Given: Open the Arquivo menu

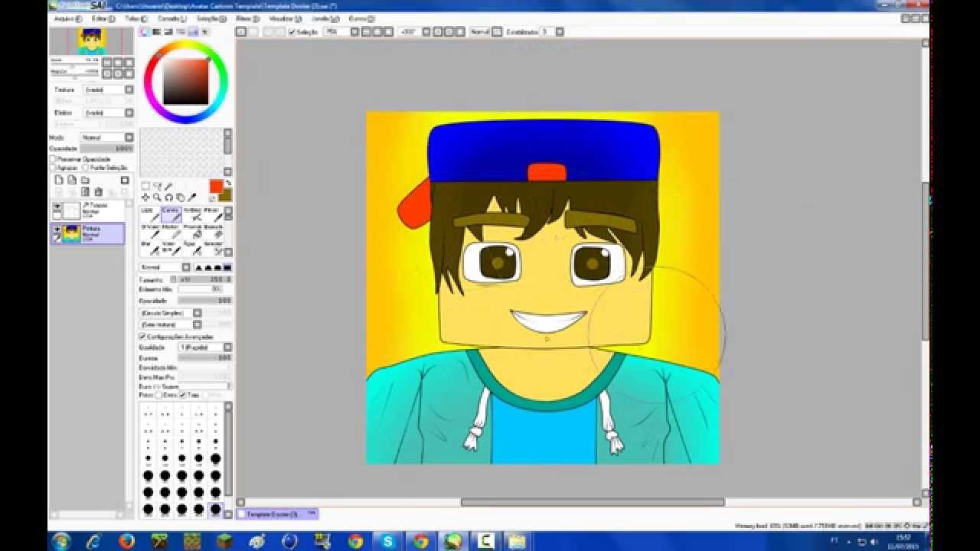Looking at the screenshot, I should [68, 18].
